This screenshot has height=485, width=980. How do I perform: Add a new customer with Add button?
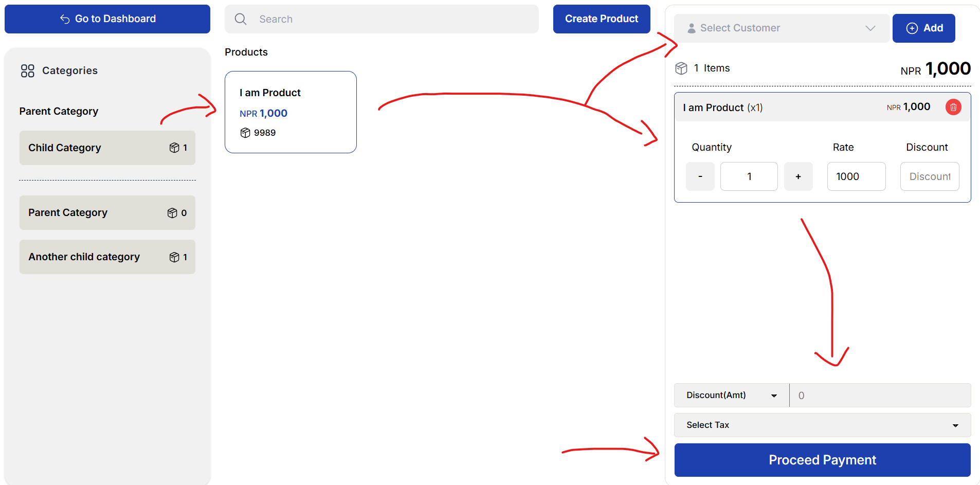(x=923, y=28)
